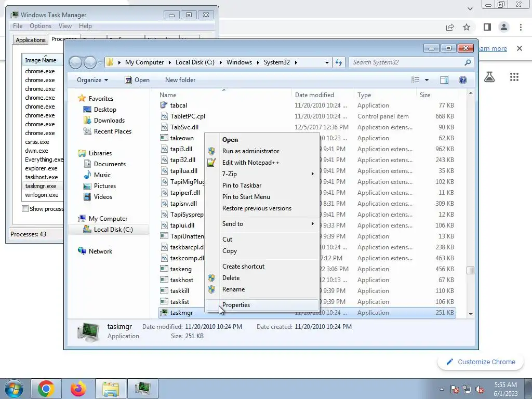Select winlogon.exe process in Task Manager
The image size is (532, 399).
[x=42, y=195]
